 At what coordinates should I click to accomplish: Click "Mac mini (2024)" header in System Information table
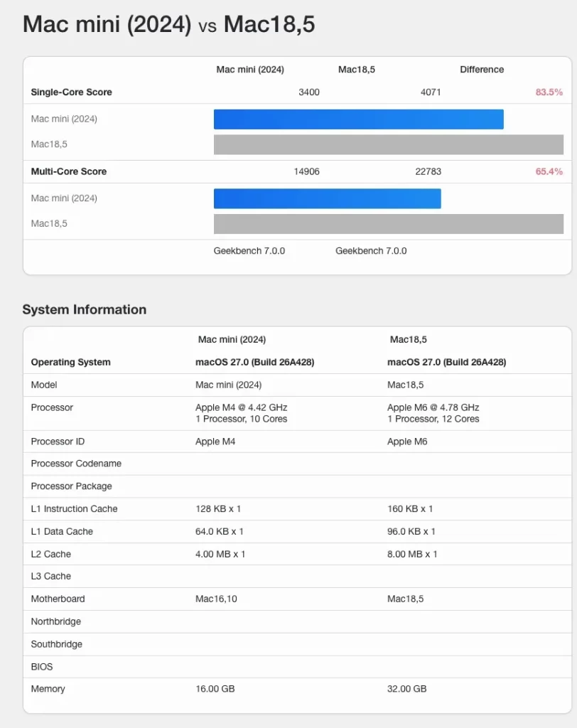point(232,340)
